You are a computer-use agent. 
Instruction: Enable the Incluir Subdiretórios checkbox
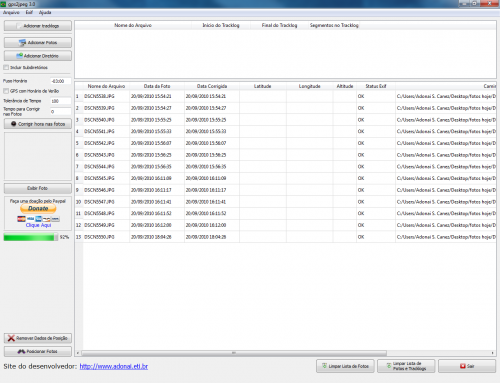[x=6, y=67]
